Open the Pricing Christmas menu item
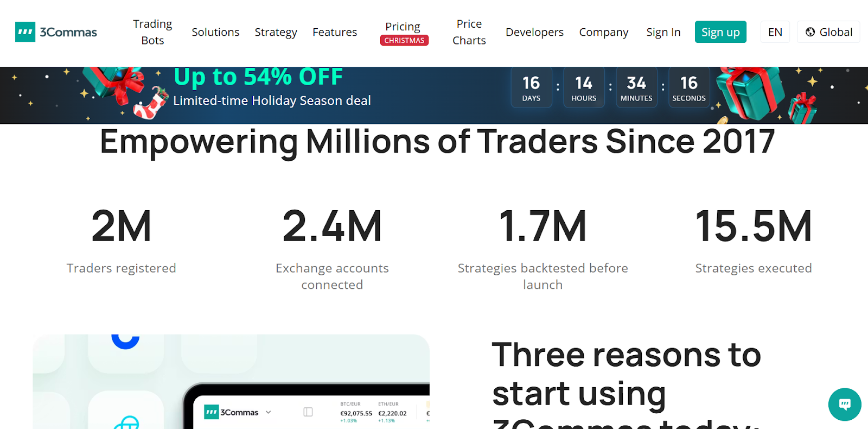 pos(403,32)
